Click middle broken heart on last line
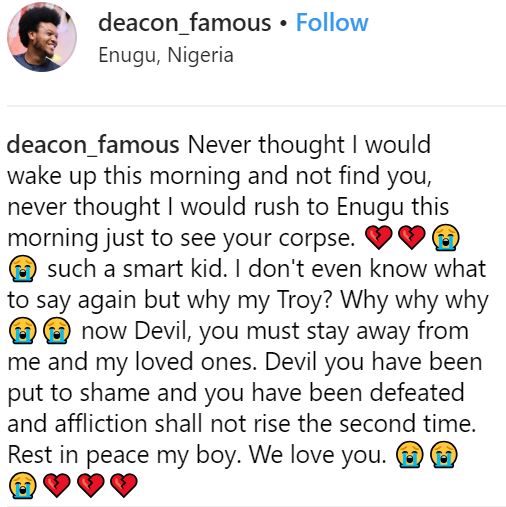The image size is (506, 507). click(90, 485)
